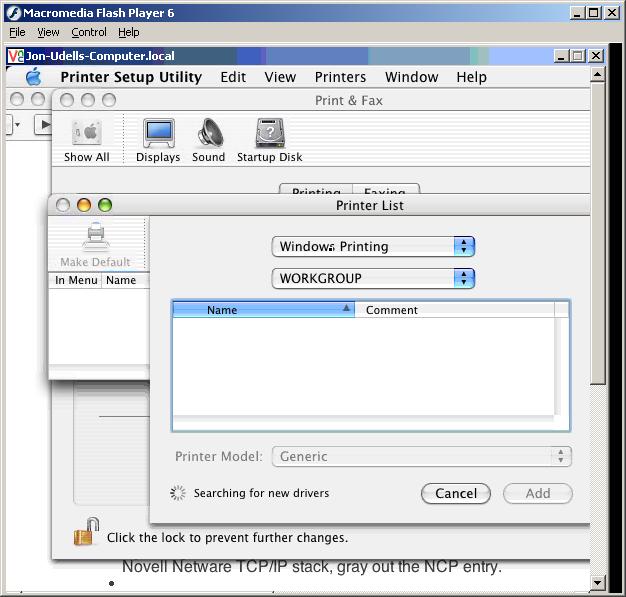Click 'Click the lock to prevent further changes' text
This screenshot has width=626, height=597.
pyautogui.click(x=228, y=538)
